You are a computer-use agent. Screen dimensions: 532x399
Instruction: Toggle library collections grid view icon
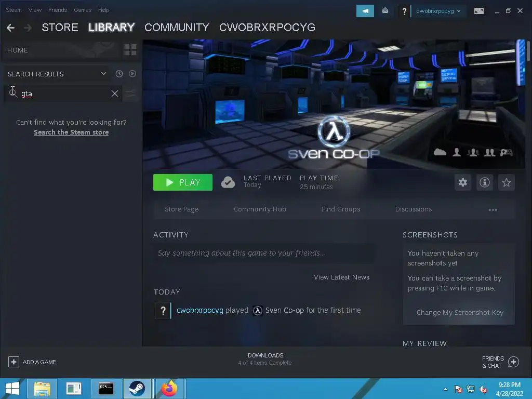[x=130, y=50]
